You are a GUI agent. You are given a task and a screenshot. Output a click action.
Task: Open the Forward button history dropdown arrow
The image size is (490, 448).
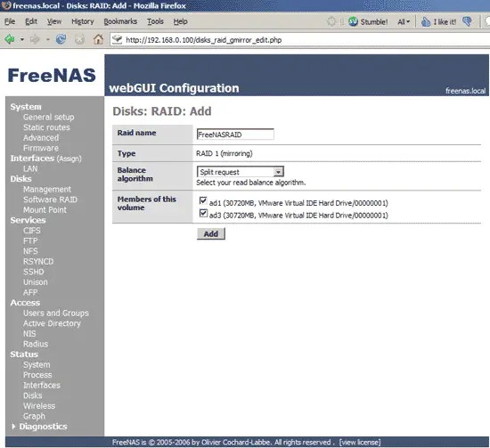[48, 40]
